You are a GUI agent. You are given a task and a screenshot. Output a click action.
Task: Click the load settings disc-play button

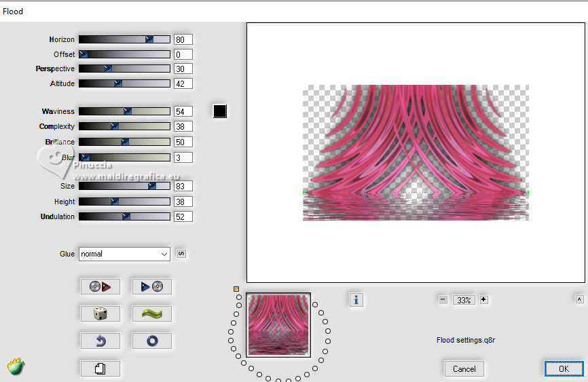[100, 286]
